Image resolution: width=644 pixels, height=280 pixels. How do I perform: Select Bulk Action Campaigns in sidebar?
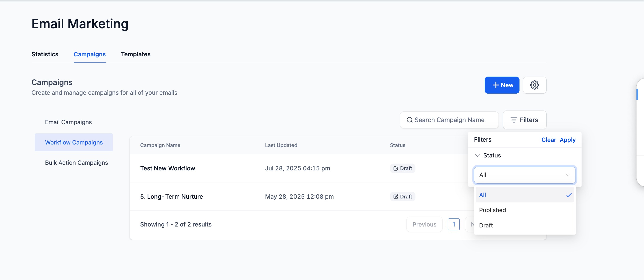(x=76, y=163)
